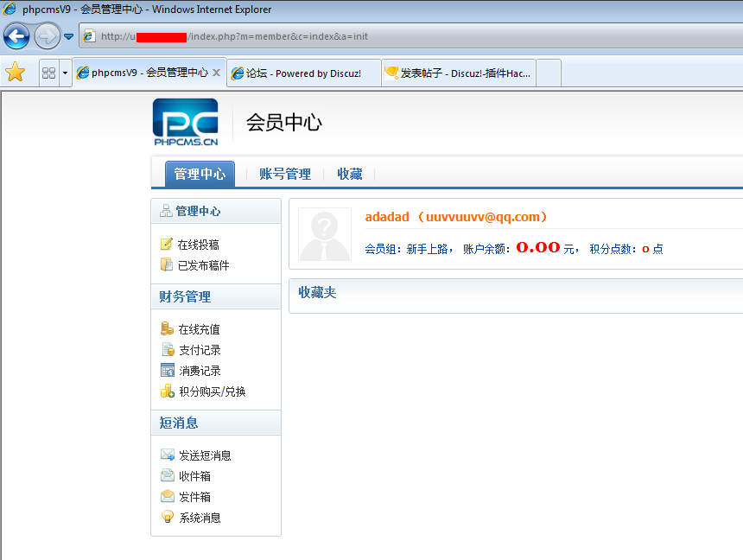
Task: Select the phpcmsV9 会员管理中心 tab
Action: (149, 73)
